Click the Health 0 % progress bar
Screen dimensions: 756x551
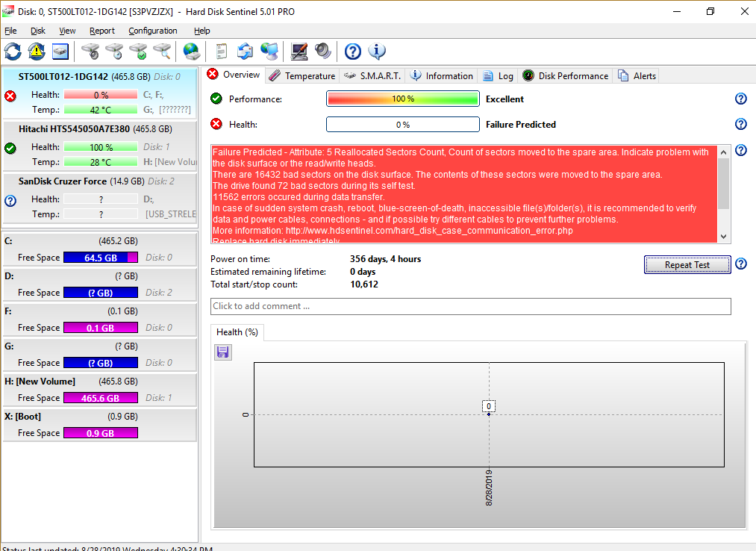pos(402,125)
